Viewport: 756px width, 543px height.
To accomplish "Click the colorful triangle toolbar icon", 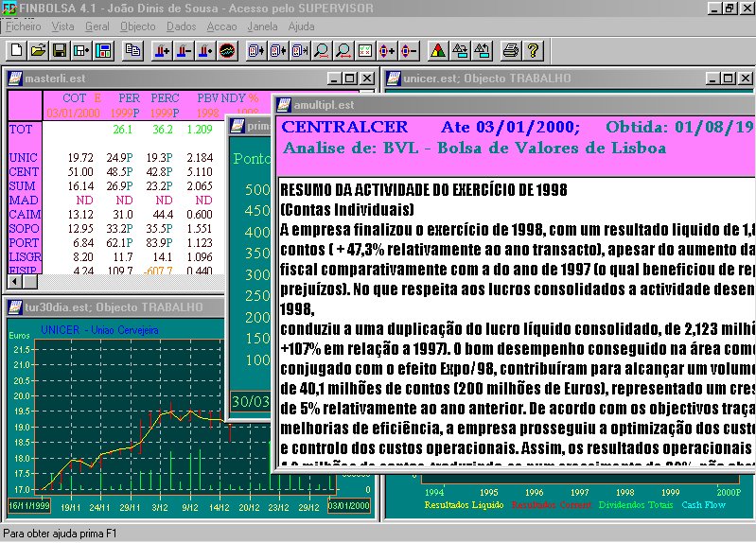I will coord(438,50).
